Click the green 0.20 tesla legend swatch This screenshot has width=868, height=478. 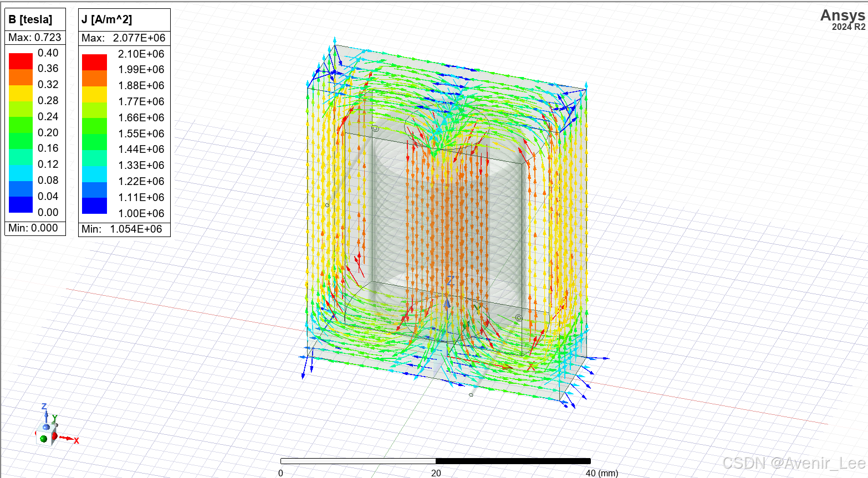[21, 141]
